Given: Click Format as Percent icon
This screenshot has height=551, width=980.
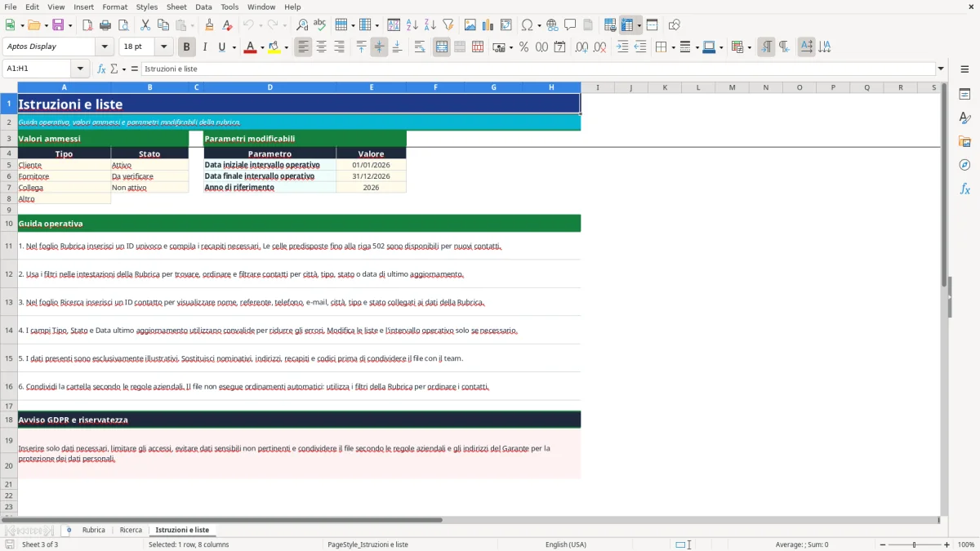Looking at the screenshot, I should (523, 47).
